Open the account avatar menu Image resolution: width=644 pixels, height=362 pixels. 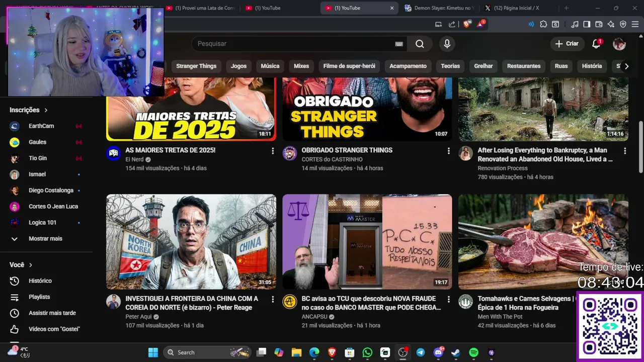pyautogui.click(x=619, y=44)
